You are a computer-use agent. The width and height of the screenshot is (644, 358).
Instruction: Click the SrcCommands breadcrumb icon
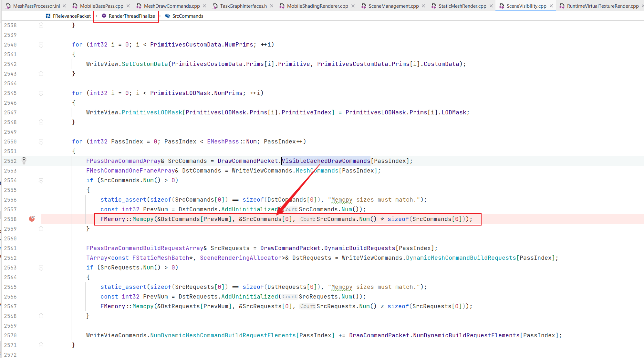[x=167, y=16]
